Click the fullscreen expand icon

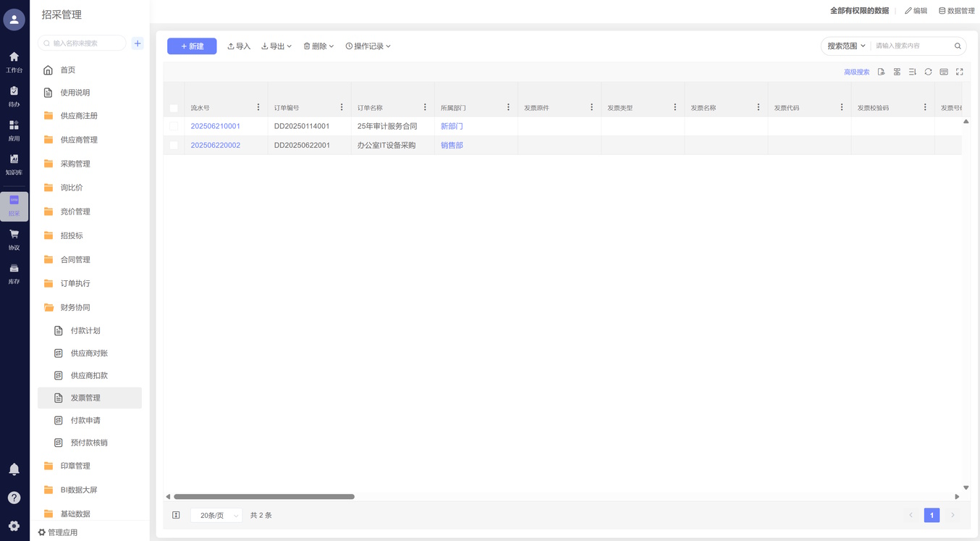pos(960,72)
